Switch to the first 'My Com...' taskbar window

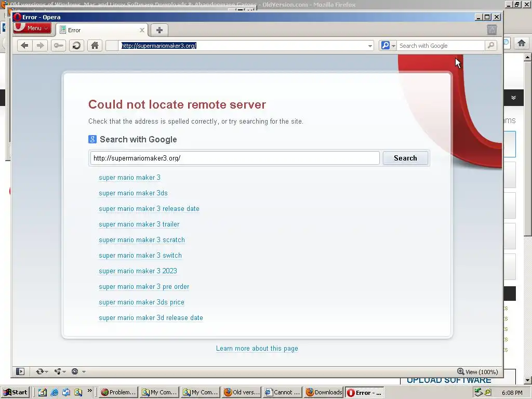[x=159, y=392]
